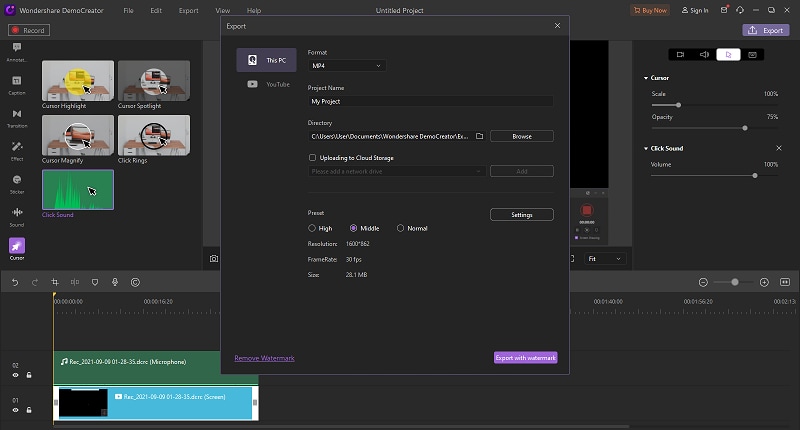800x430 pixels.
Task: Open the Sound panel in sidebar
Action: [17, 217]
